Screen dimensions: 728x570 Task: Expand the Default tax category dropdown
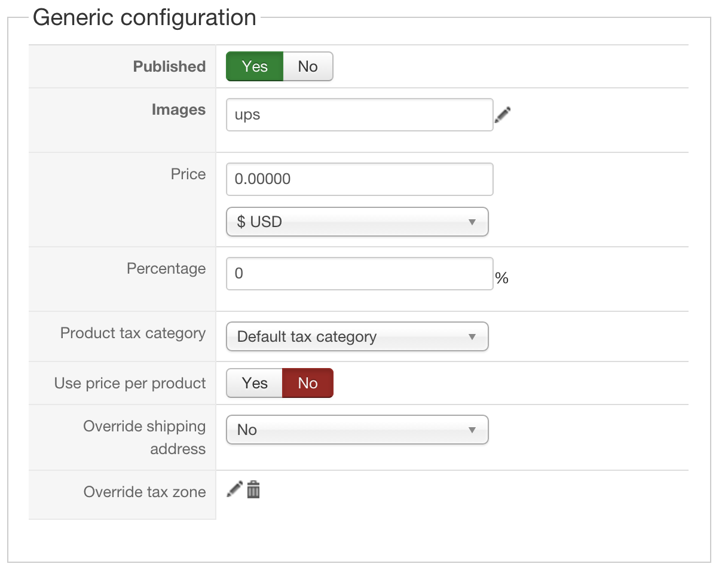click(x=357, y=336)
